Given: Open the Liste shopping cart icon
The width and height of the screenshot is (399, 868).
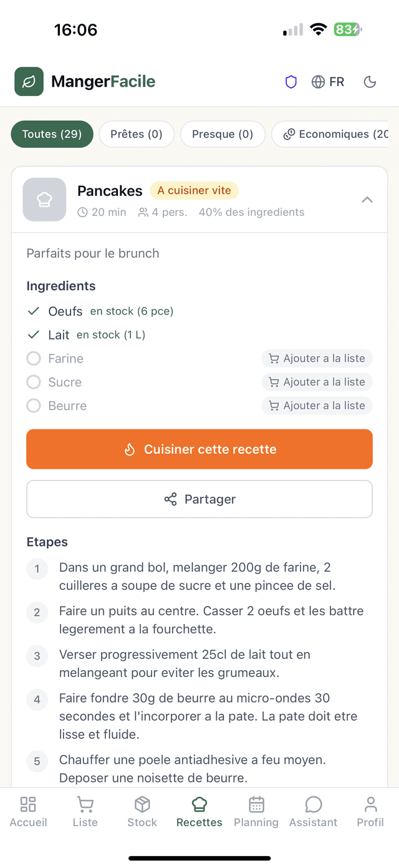Looking at the screenshot, I should [85, 805].
